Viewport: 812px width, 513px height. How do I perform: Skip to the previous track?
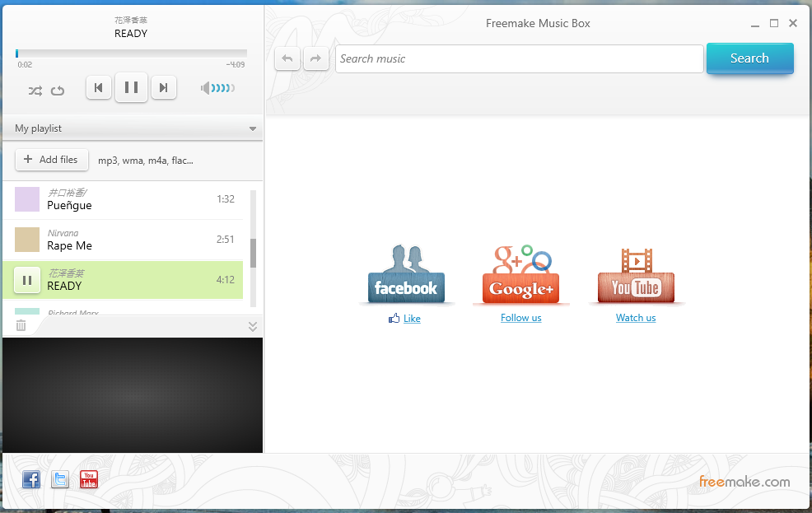coord(98,87)
